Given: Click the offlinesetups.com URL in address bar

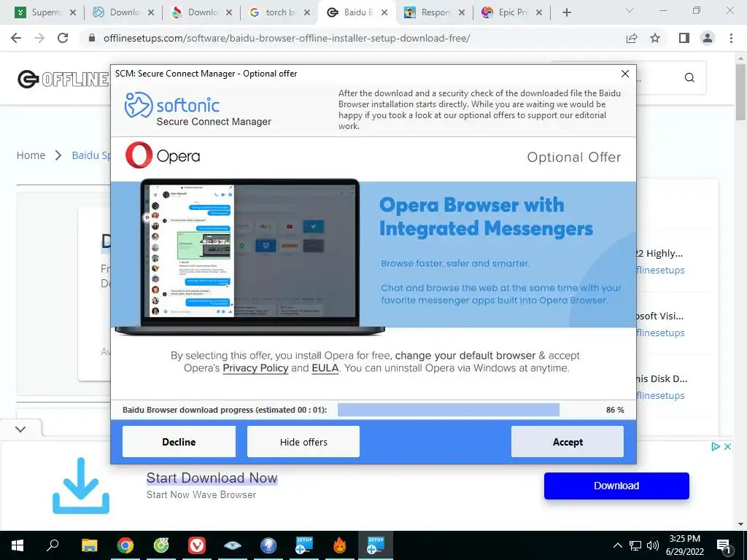Looking at the screenshot, I should tap(286, 38).
